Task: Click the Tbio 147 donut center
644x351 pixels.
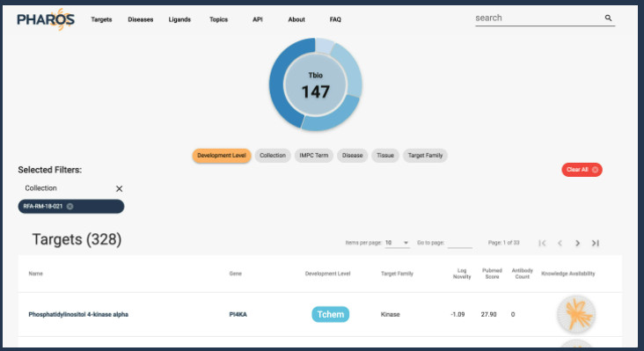Action: click(x=316, y=85)
